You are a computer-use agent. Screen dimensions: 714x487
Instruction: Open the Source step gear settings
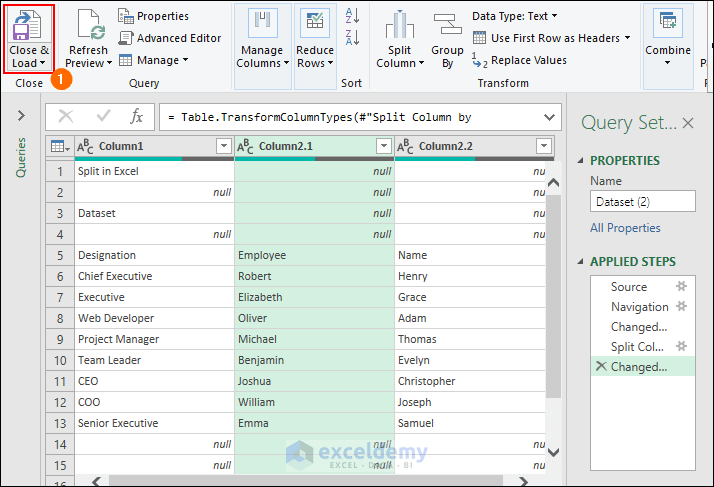coord(681,286)
